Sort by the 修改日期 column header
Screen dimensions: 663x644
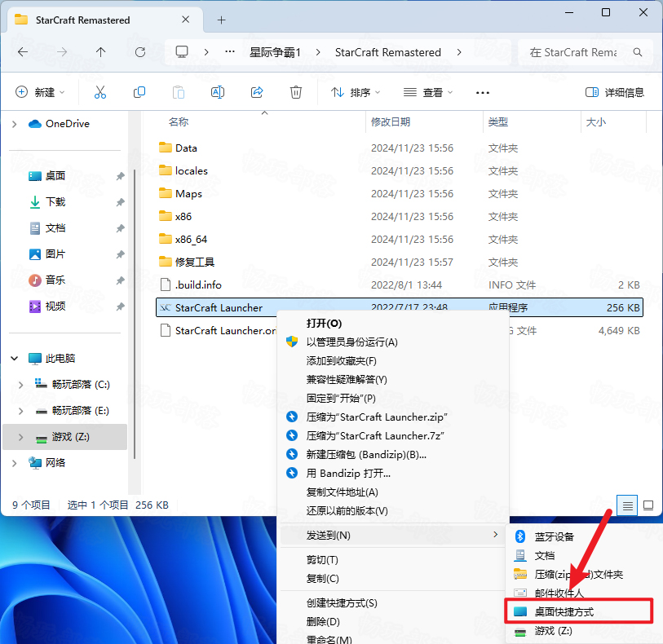point(391,122)
